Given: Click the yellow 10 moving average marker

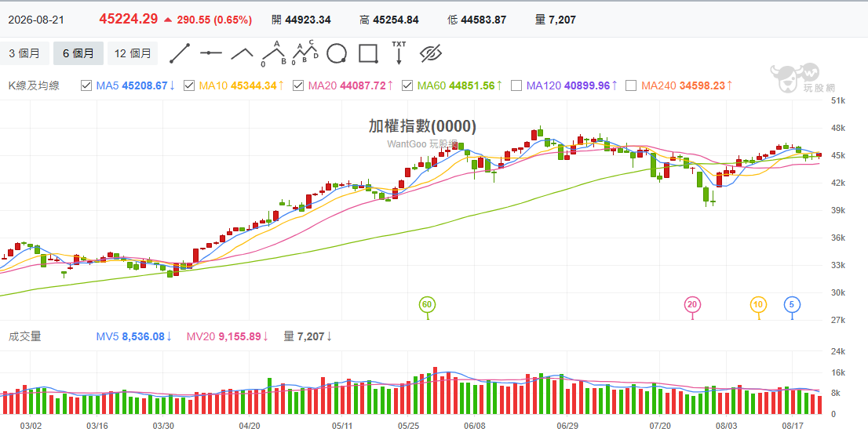Looking at the screenshot, I should (x=758, y=304).
